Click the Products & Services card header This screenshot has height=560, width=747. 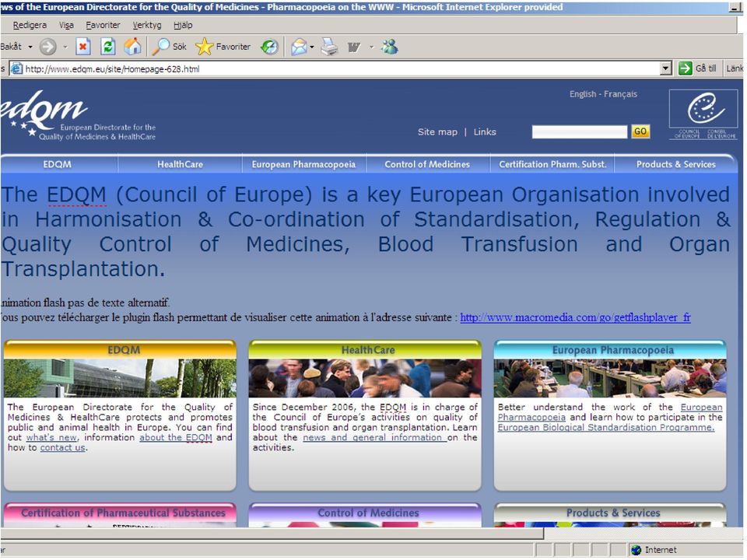coord(610,513)
